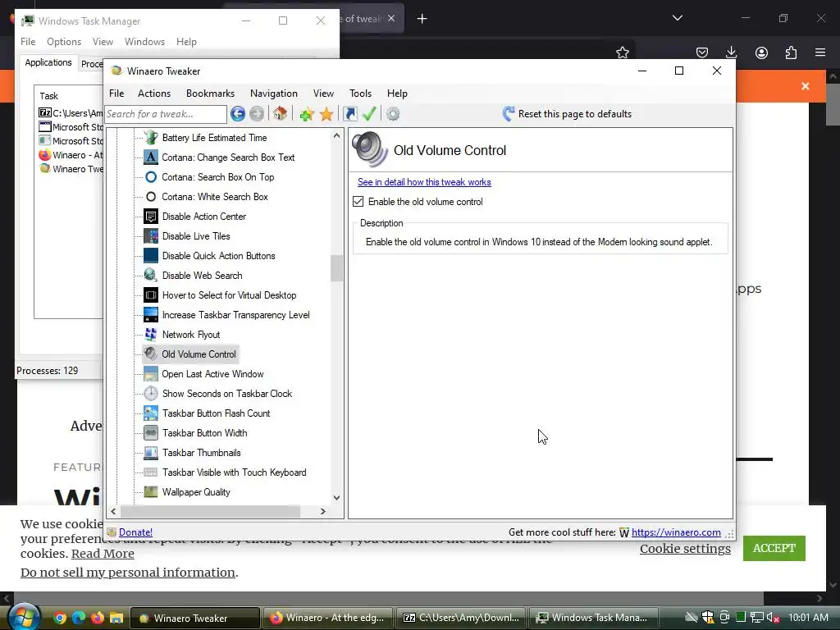
Task: Click the green checkmark toolbar icon
Action: point(369,113)
